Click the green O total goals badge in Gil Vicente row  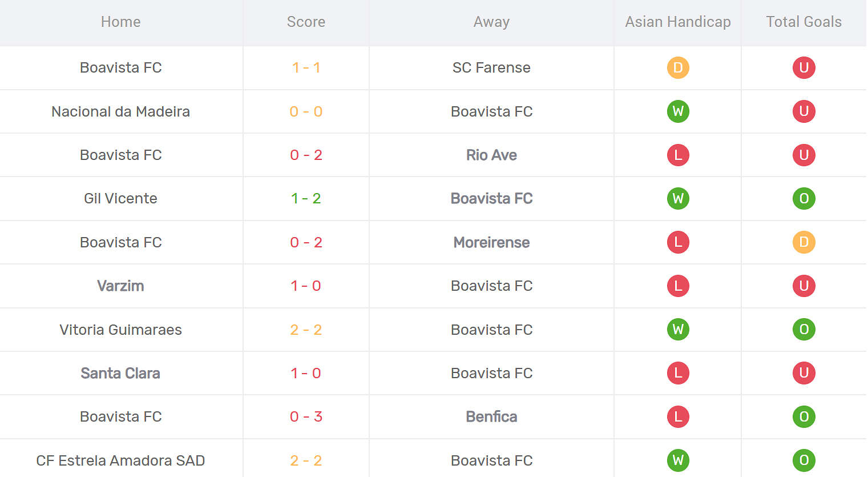[804, 198]
